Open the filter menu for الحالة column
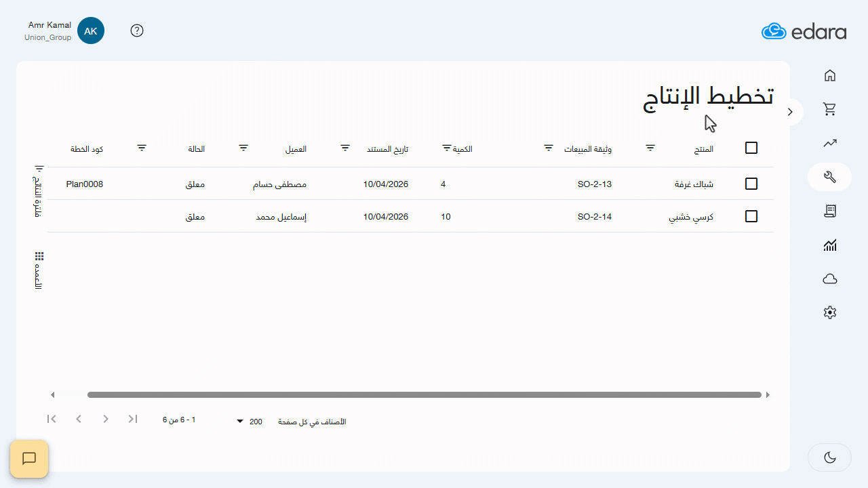The height and width of the screenshot is (488, 868). (142, 147)
